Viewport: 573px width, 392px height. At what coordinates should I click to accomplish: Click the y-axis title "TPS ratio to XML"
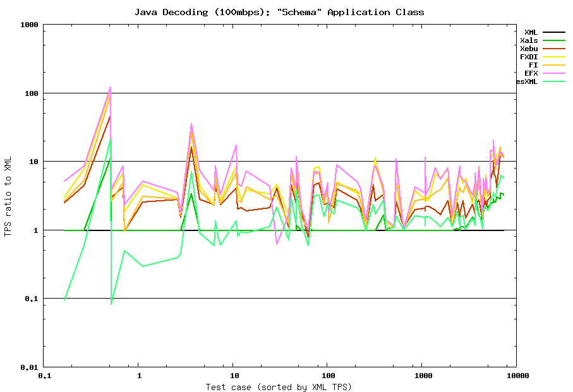click(x=8, y=196)
